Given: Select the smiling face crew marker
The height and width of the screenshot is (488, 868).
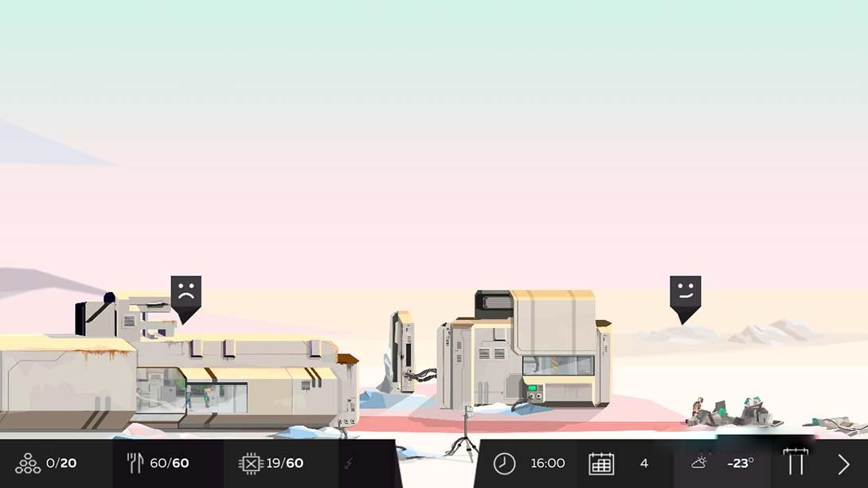Looking at the screenshot, I should (685, 296).
